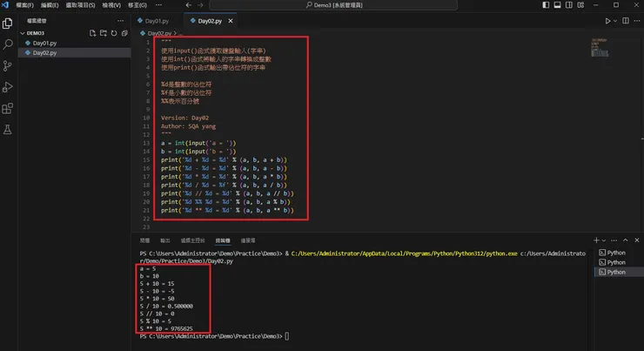This screenshot has height=351, width=644.
Task: Maximize the terminal panel size
Action: [626, 240]
